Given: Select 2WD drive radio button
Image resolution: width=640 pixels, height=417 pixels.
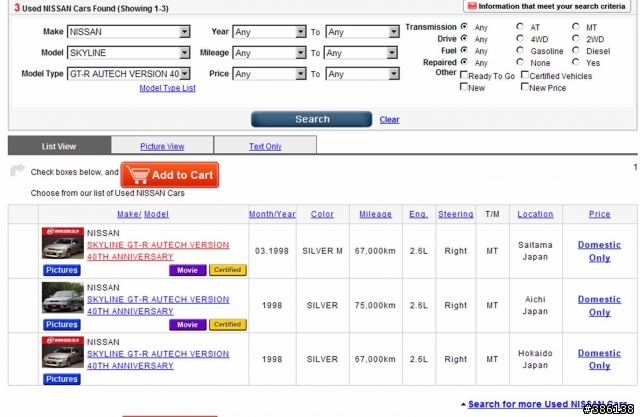Looking at the screenshot, I should pyautogui.click(x=576, y=38).
